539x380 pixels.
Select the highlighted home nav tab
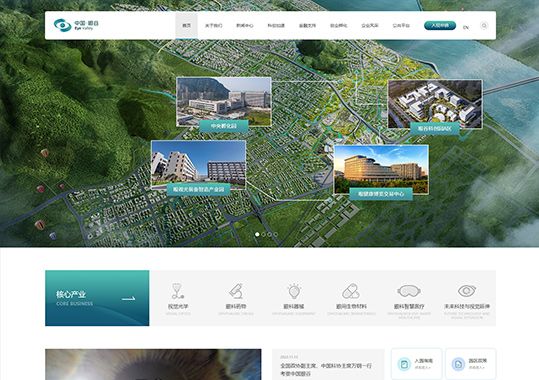tap(186, 25)
